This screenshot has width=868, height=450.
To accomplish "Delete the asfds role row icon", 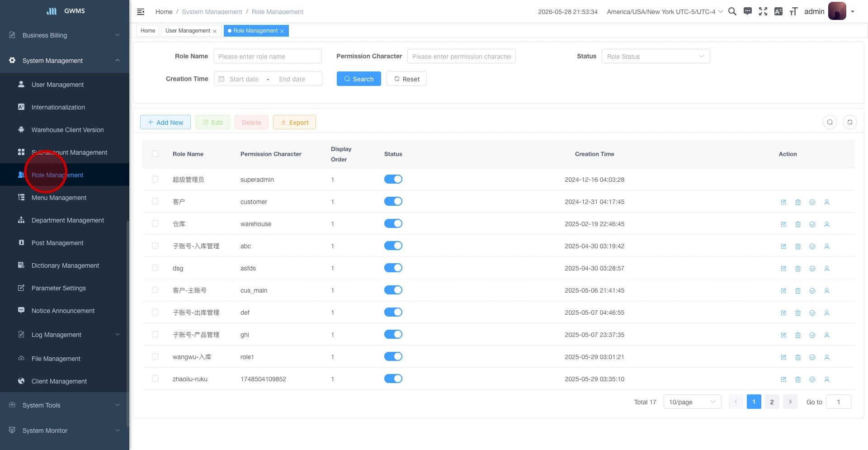I will pyautogui.click(x=798, y=269).
